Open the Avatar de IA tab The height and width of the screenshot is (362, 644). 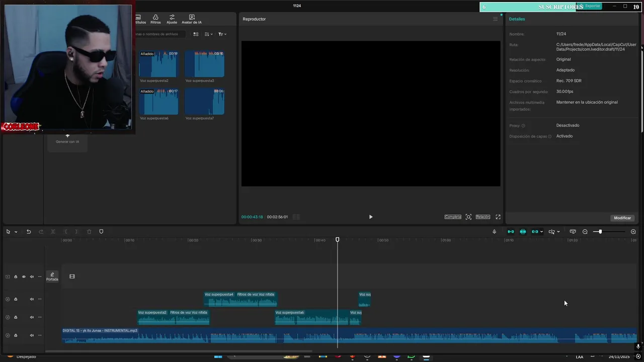pyautogui.click(x=192, y=19)
